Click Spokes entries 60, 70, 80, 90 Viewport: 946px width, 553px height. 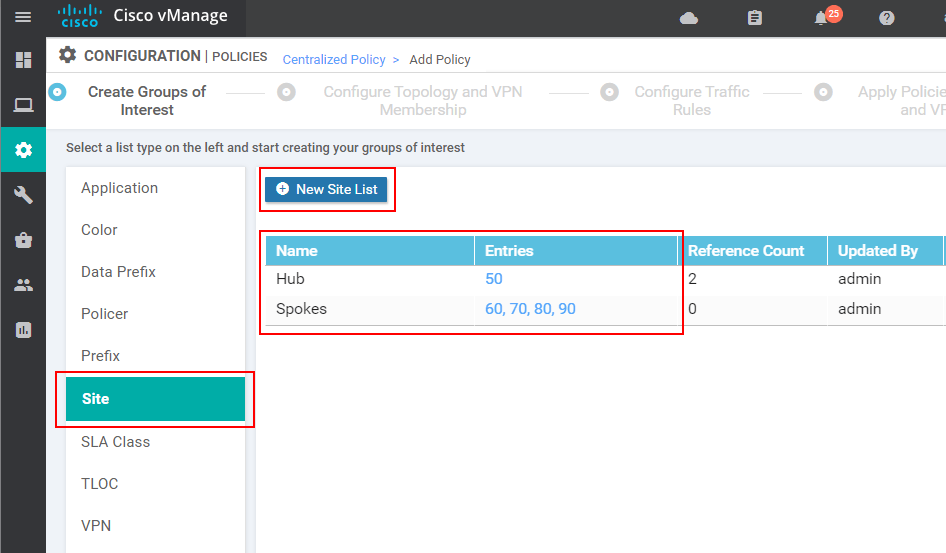(x=530, y=309)
